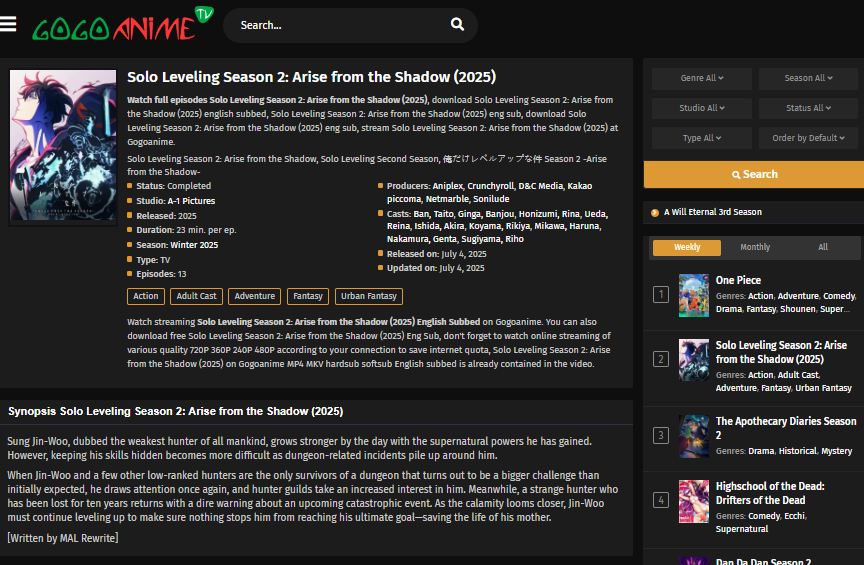Screen dimensions: 864x565
Task: Click the orange arrow icon beside A Will Eternal
Action: (655, 213)
